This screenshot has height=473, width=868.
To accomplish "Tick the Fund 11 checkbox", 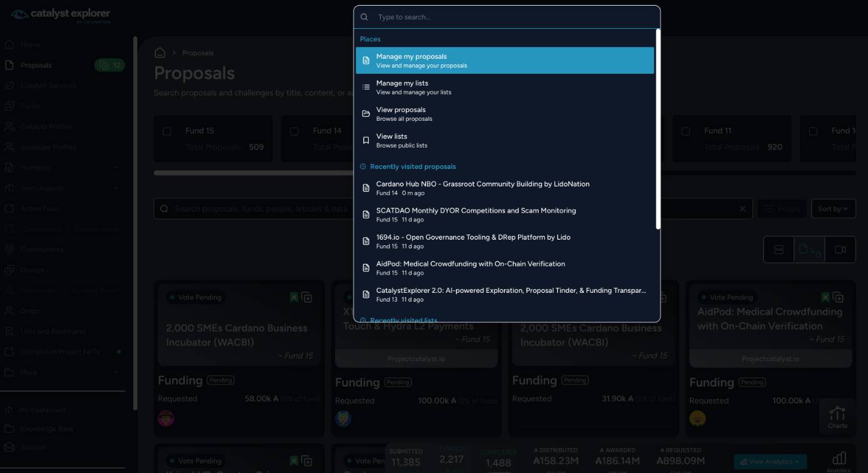I will pyautogui.click(x=686, y=131).
